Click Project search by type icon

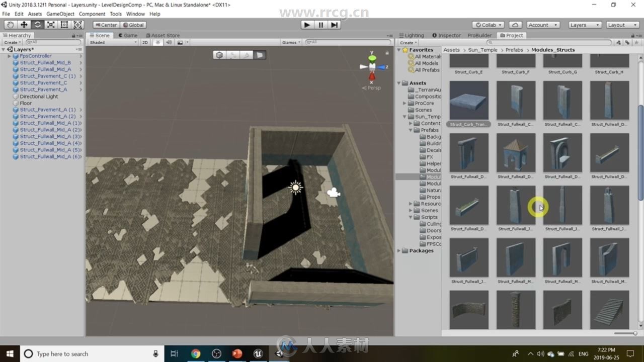(618, 42)
